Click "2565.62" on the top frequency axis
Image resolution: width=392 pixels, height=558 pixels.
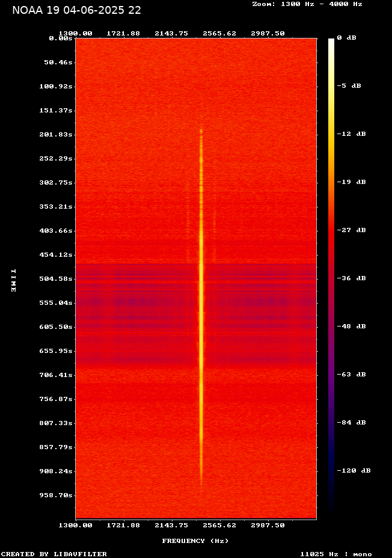click(219, 33)
